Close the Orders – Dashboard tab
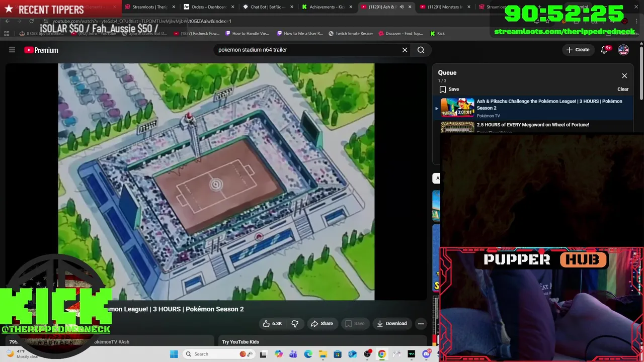Viewport: 644px width, 362px height. click(x=233, y=7)
